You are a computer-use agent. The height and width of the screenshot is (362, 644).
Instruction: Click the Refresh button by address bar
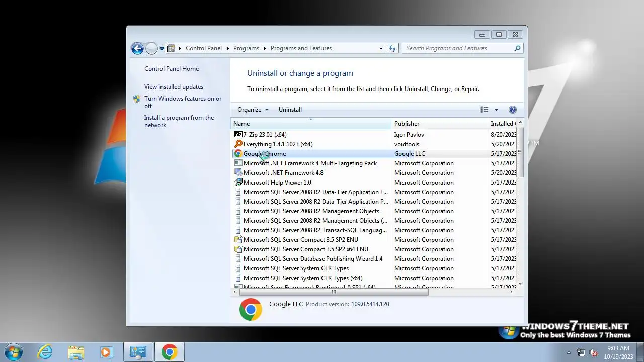(x=393, y=48)
